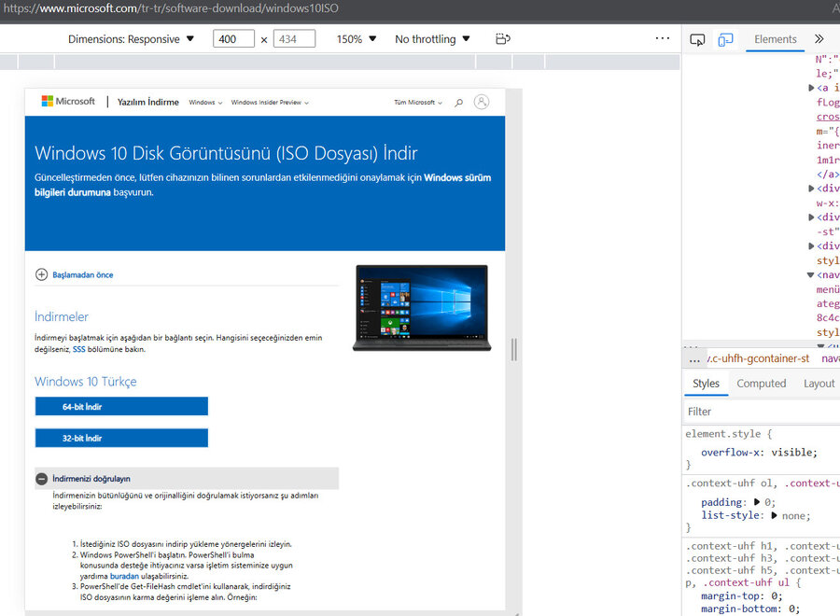Image resolution: width=840 pixels, height=616 pixels.
Task: Click the rotate device icon in toolbar
Action: point(502,39)
